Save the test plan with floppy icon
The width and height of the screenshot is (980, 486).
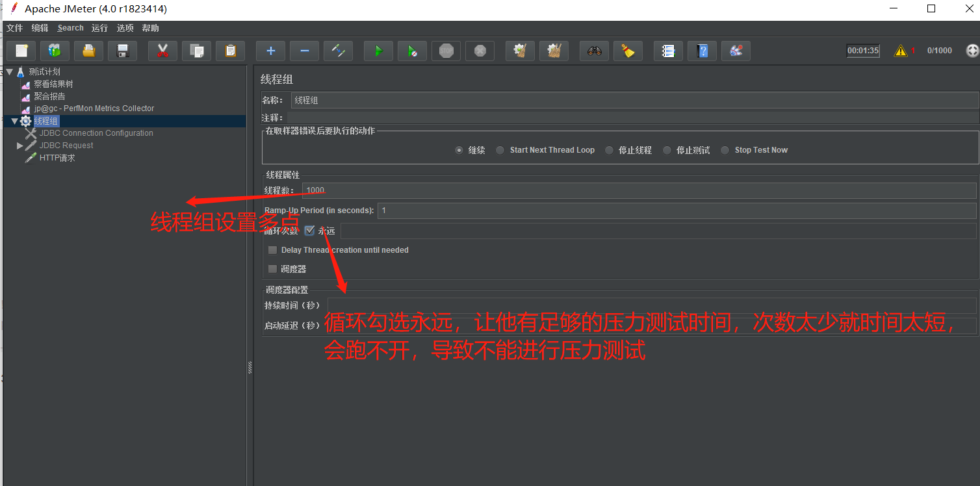(123, 51)
